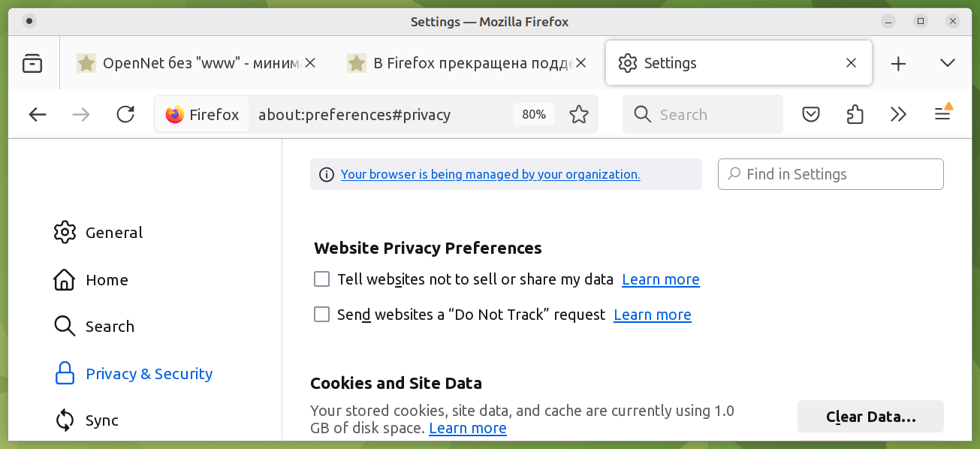Go back to previous page

[x=37, y=114]
